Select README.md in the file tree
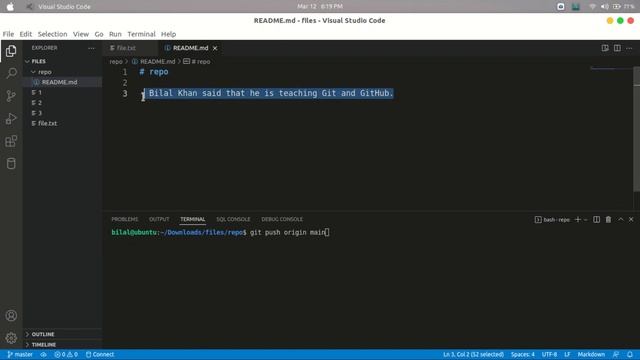This screenshot has height=360, width=640. [62, 82]
